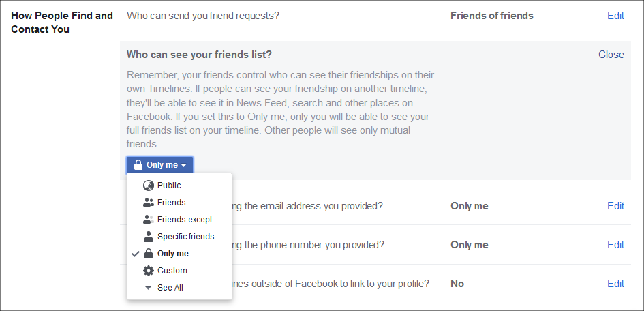Edit the email address lookup setting

click(615, 206)
